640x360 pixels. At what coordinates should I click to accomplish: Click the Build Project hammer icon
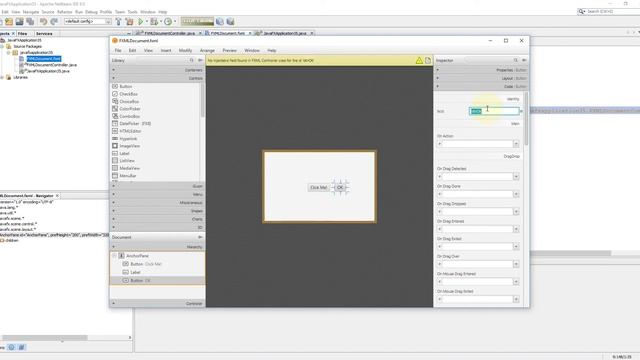[118, 21]
